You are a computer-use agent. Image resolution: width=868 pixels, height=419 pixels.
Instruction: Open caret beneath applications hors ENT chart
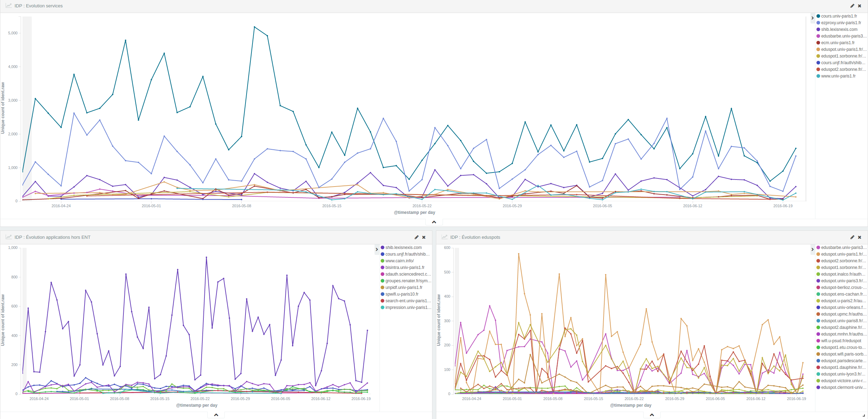pos(216,415)
